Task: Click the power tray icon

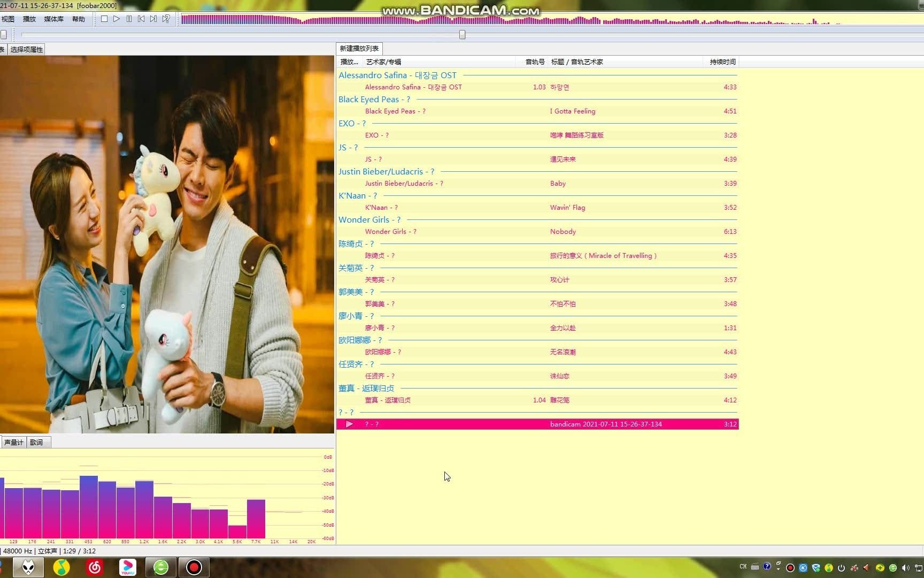Action: click(x=842, y=568)
